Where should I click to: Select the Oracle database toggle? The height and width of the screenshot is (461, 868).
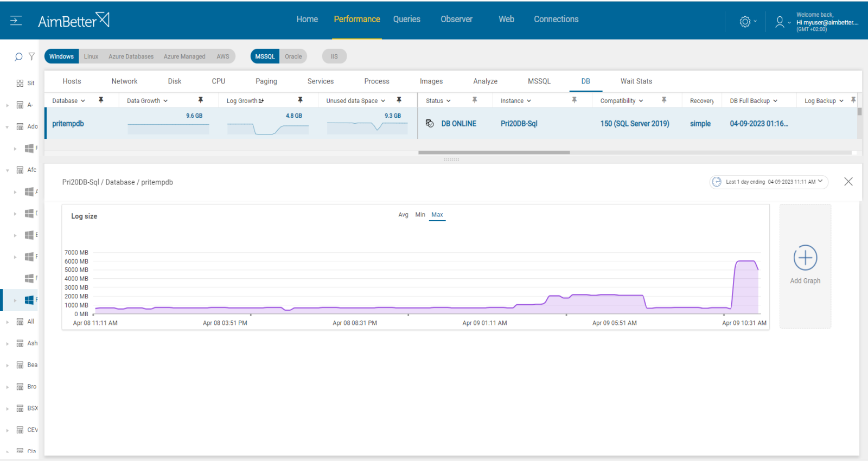click(x=293, y=56)
